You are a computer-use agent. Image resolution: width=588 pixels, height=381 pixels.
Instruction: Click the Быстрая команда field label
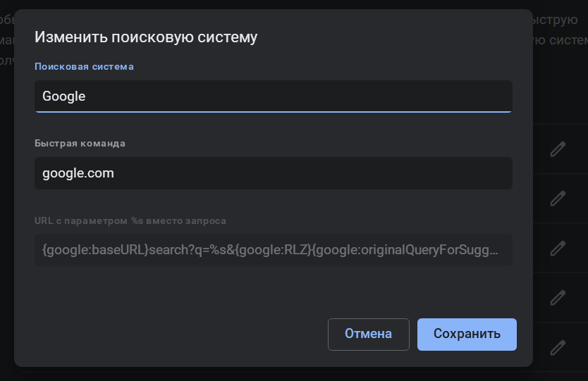(x=80, y=144)
